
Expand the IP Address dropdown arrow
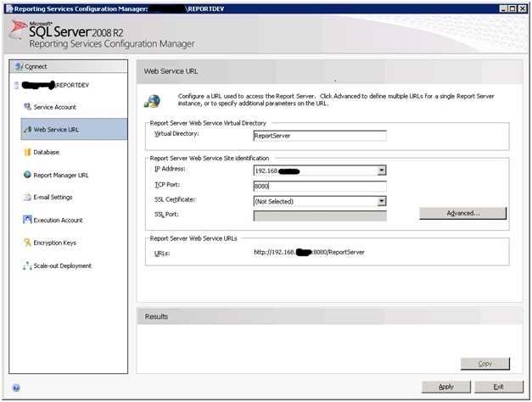tap(382, 170)
